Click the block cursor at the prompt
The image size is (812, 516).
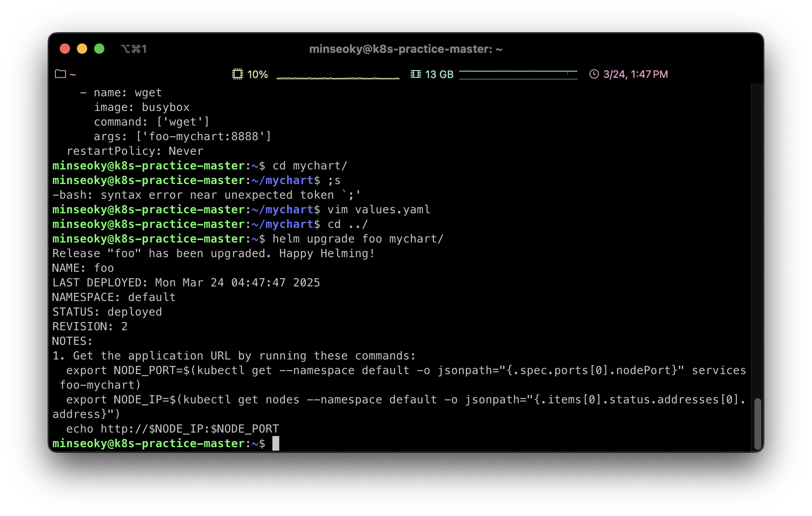tap(276, 443)
